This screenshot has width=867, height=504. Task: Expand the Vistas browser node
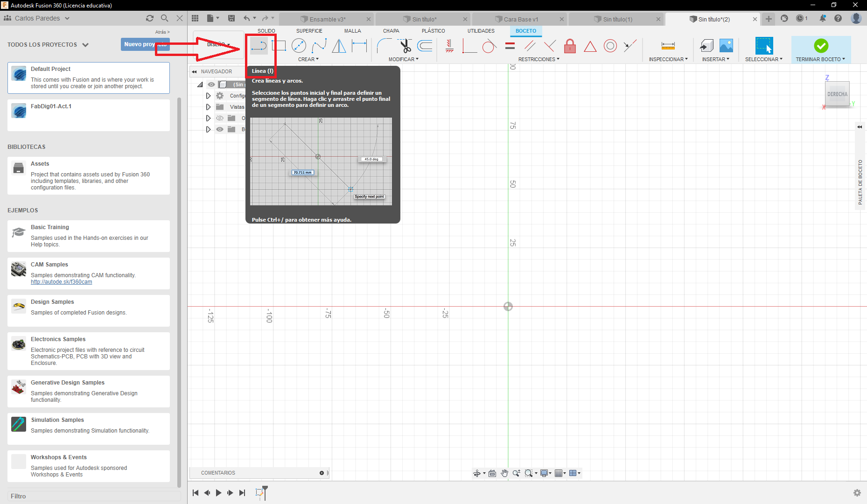(208, 107)
